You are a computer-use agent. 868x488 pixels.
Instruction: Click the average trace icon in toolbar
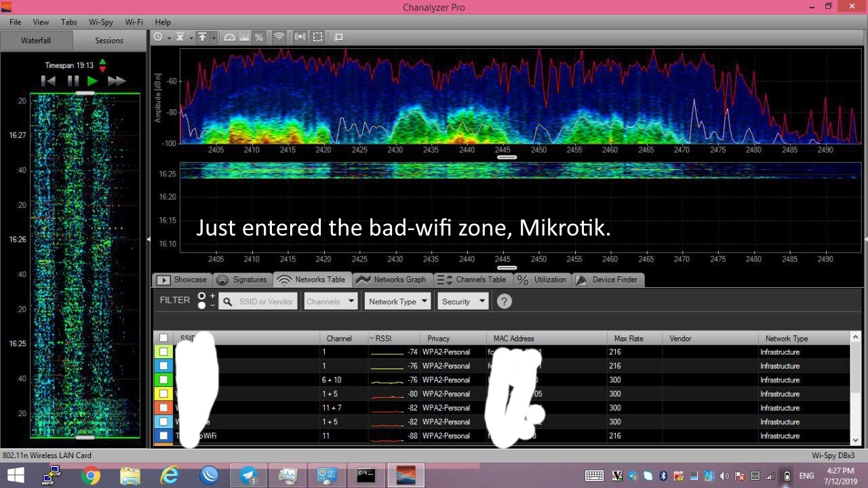[180, 37]
